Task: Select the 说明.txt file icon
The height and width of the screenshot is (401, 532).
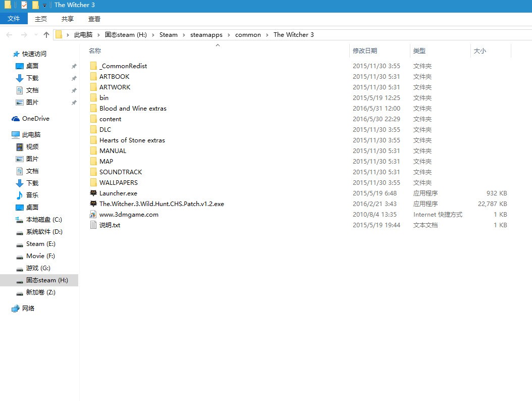Action: coord(93,225)
